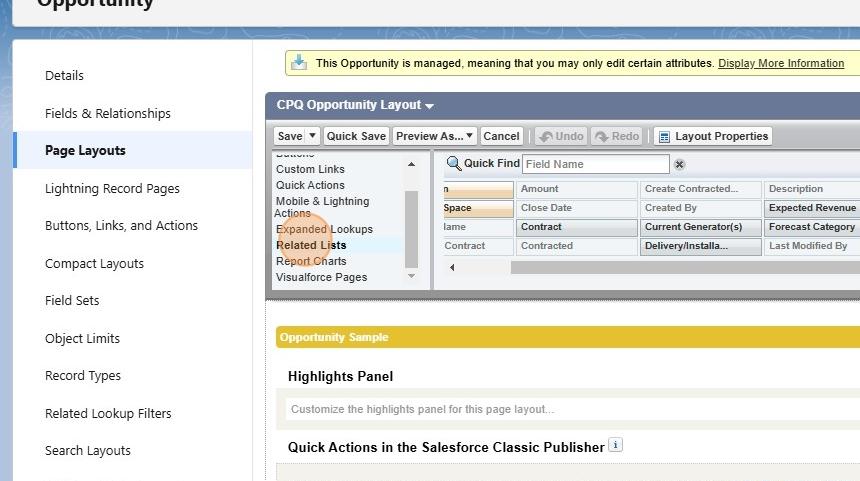Go to Record Types
The height and width of the screenshot is (481, 860).
tap(83, 376)
